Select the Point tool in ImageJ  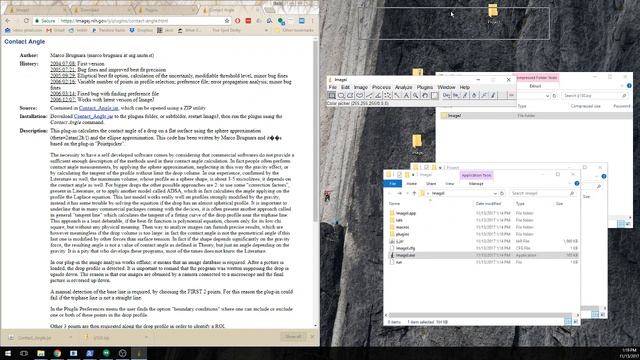coord(387,96)
